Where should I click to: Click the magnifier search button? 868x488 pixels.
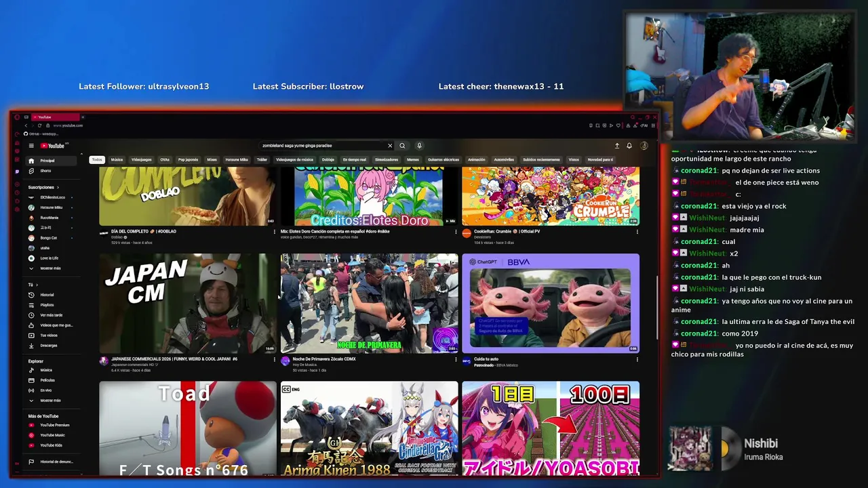coord(402,146)
